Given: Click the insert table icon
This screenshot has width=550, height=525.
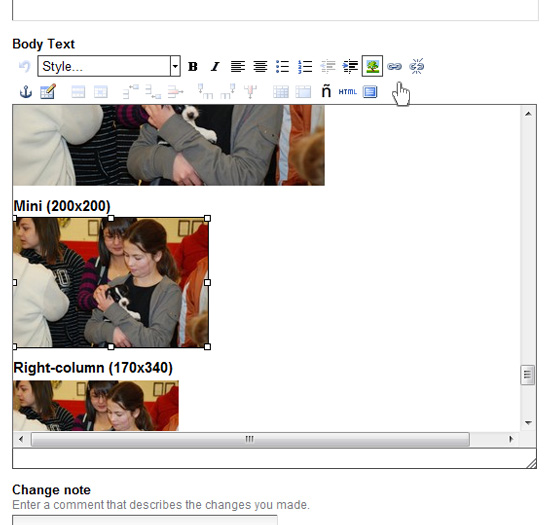Looking at the screenshot, I should coord(48,92).
